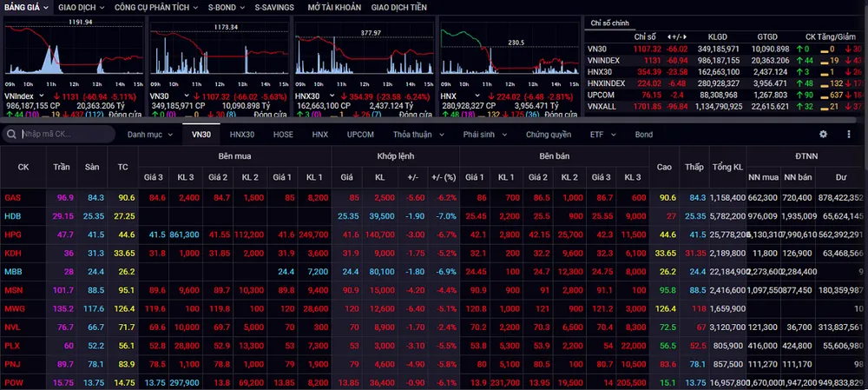Open the GIAO DỊCH TIỀN page
Image resolution: width=868 pixels, height=390 pixels.
(399, 7)
